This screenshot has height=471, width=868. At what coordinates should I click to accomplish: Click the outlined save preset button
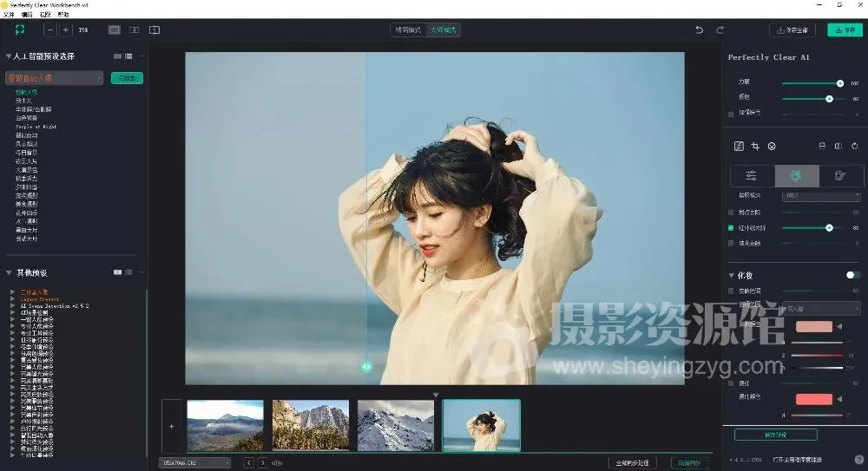[775, 435]
